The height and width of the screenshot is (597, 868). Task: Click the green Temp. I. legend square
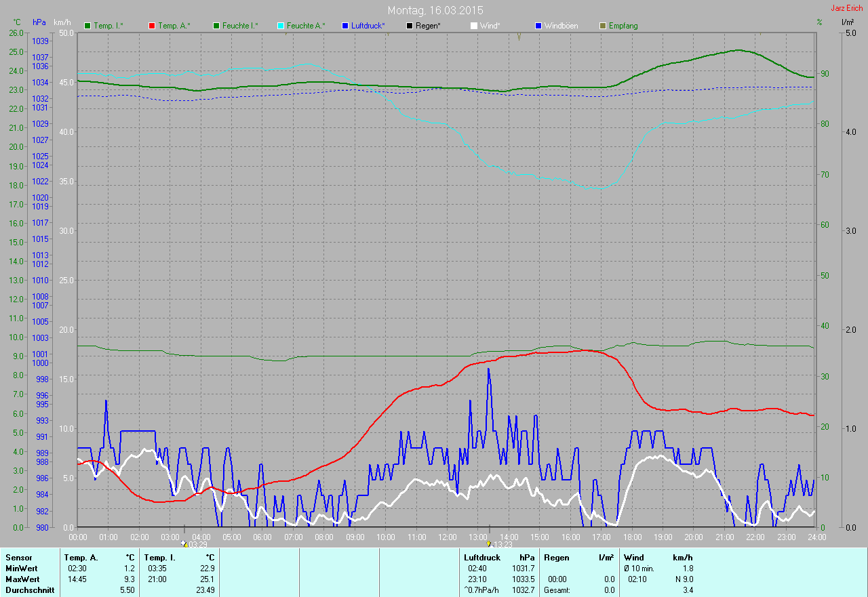[x=87, y=26]
